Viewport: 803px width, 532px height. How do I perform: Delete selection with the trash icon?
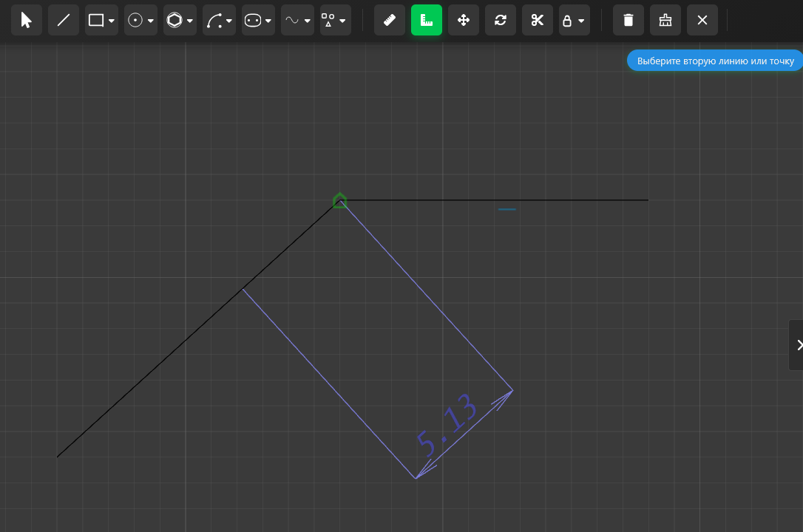pos(628,21)
